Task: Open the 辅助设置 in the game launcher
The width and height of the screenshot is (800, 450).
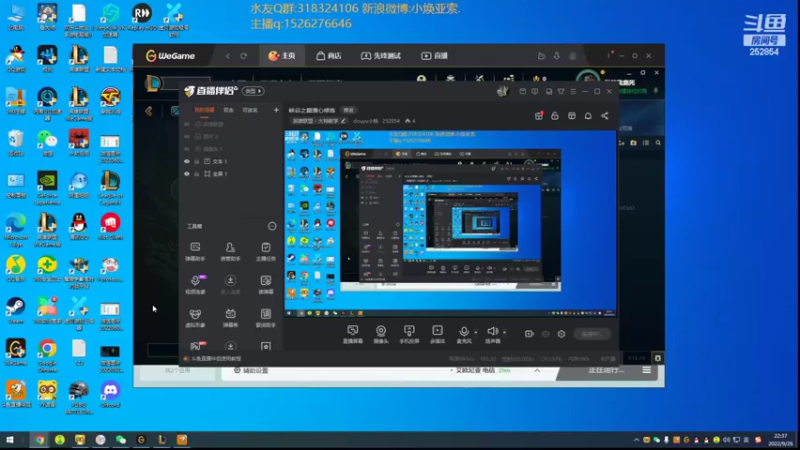Action: click(x=251, y=370)
